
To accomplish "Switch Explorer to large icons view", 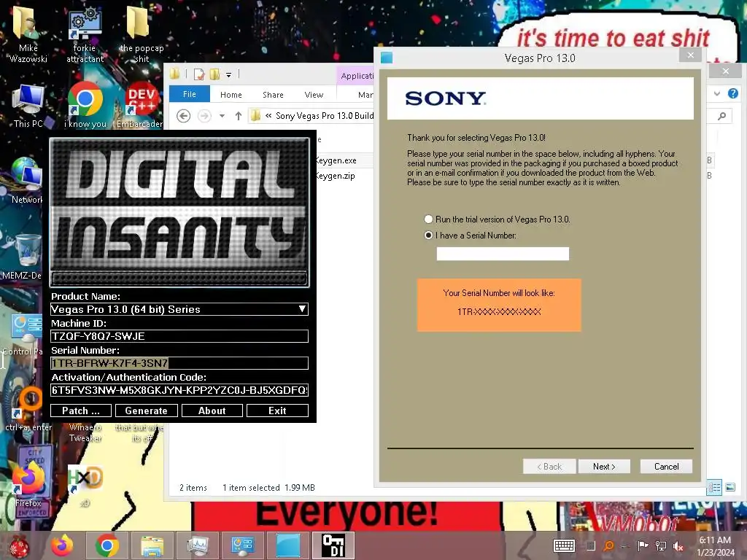I will click(729, 487).
